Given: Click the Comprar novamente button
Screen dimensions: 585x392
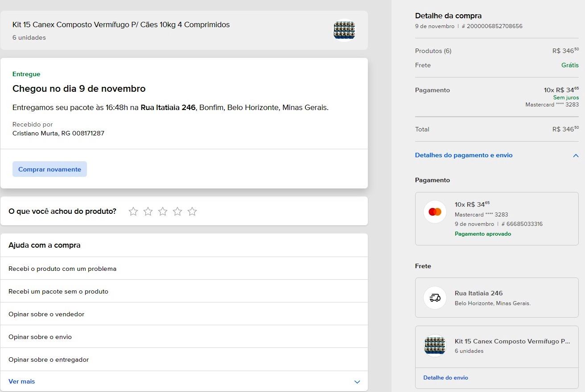Looking at the screenshot, I should coord(49,169).
